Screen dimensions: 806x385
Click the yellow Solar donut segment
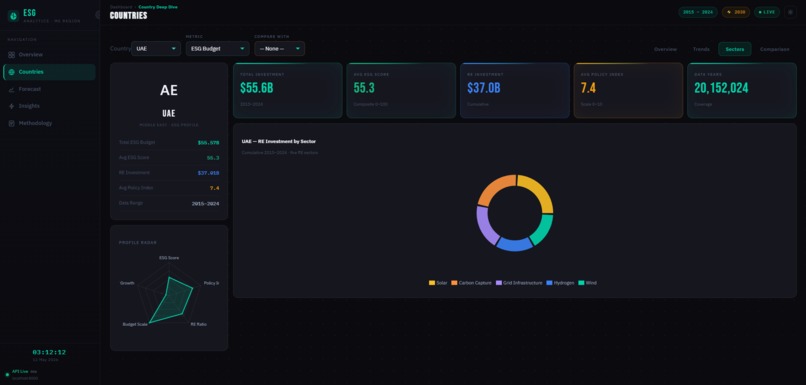click(539, 191)
